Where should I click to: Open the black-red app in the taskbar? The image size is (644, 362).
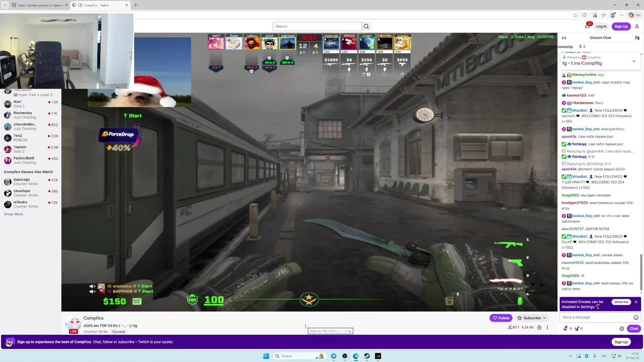(x=378, y=356)
